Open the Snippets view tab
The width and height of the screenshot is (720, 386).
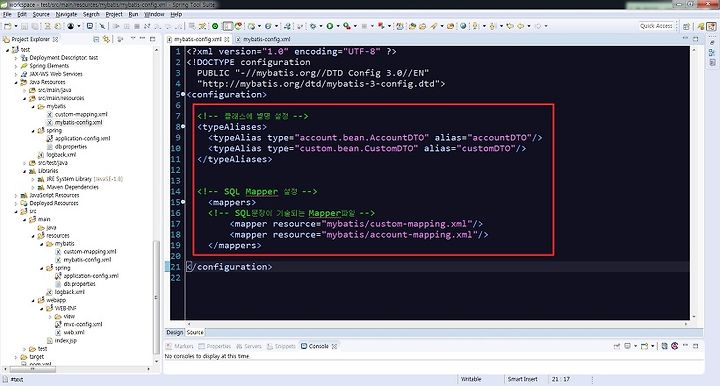(x=281, y=346)
